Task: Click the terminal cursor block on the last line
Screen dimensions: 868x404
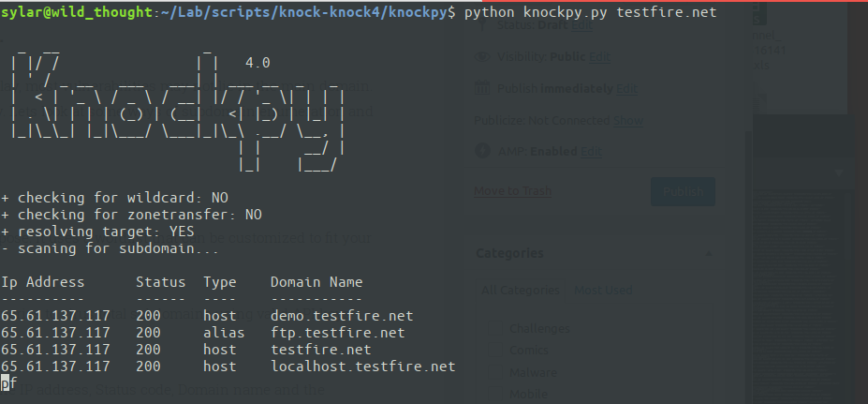Action: pyautogui.click(x=5, y=382)
